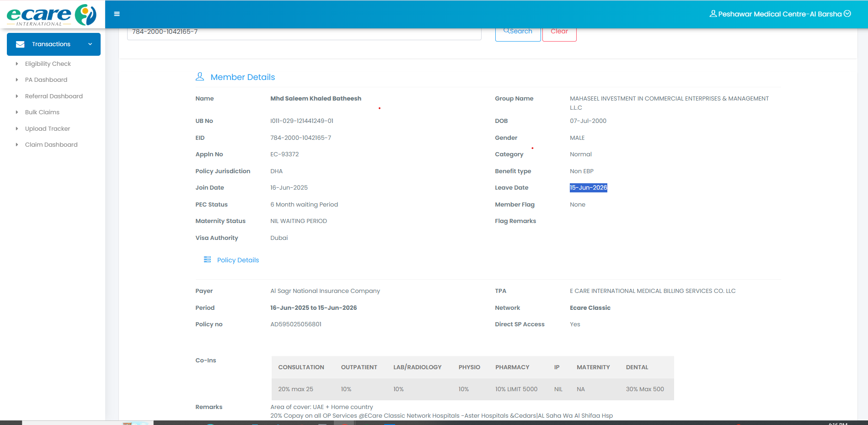868x425 pixels.
Task: Go to Bulk Claims page
Action: click(x=42, y=112)
